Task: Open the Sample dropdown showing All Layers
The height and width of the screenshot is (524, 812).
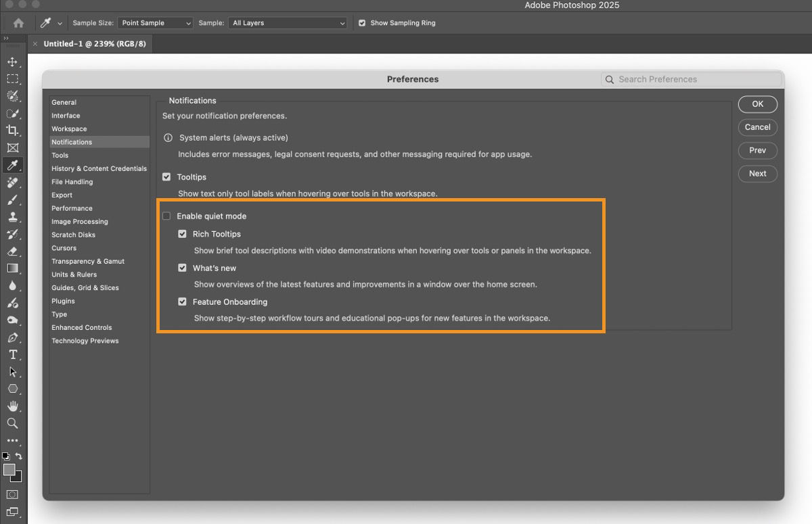Action: click(x=287, y=22)
